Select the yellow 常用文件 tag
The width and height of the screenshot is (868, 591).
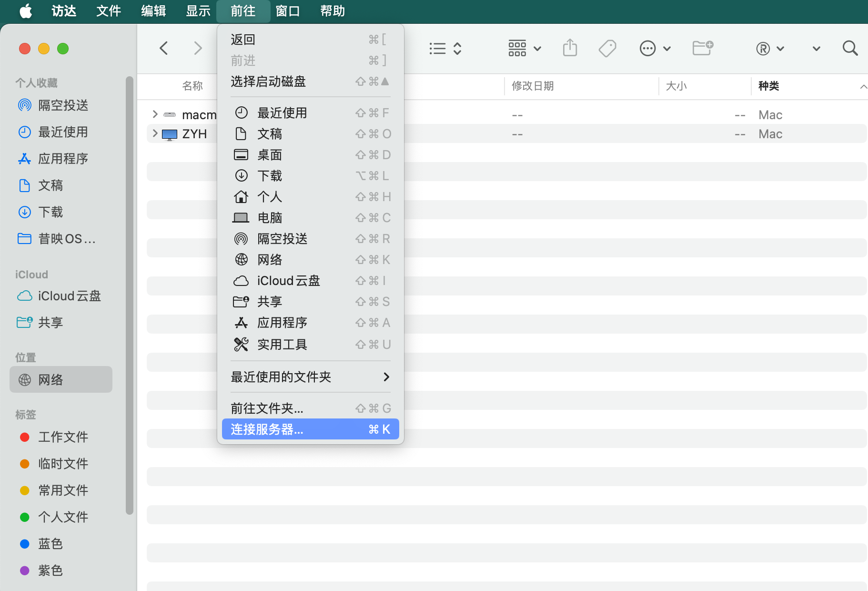[61, 490]
